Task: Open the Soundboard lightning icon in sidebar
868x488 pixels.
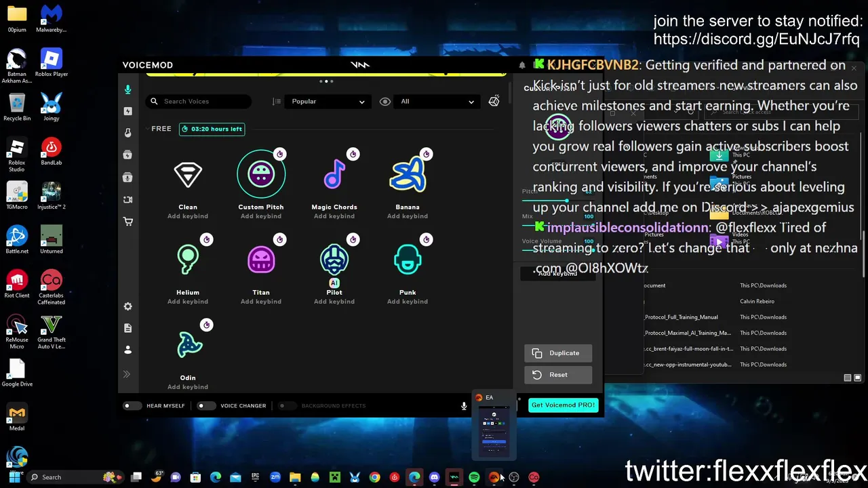Action: pyautogui.click(x=127, y=111)
